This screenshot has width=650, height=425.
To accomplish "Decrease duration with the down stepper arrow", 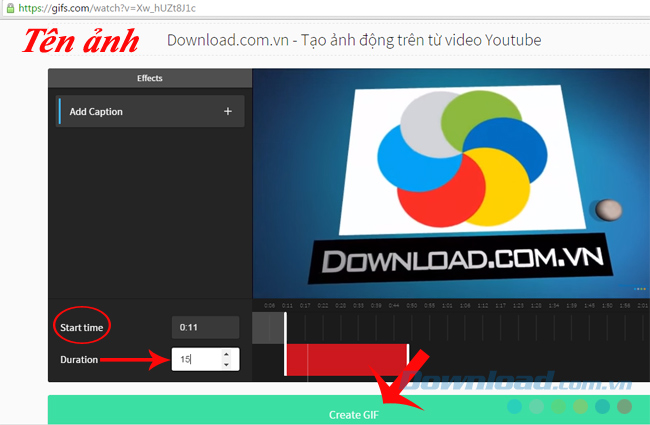I will coord(226,364).
